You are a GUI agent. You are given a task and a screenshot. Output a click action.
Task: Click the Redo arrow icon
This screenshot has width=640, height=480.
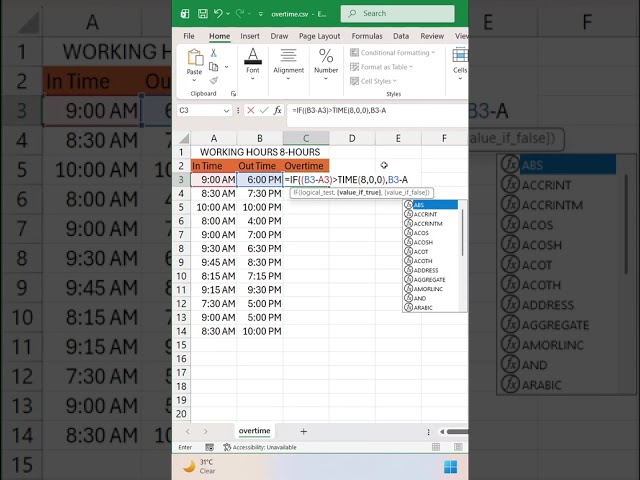(240, 13)
